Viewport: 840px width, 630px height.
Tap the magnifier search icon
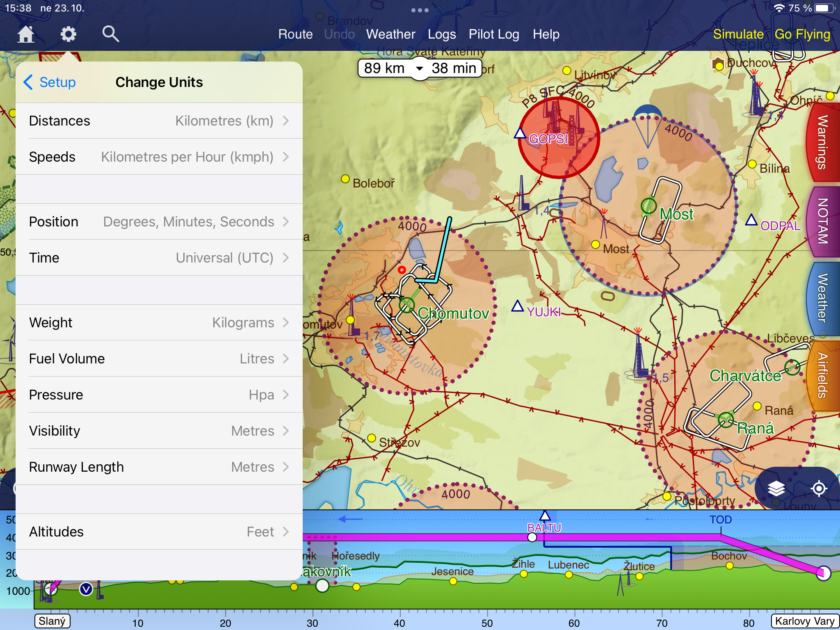pyautogui.click(x=110, y=34)
